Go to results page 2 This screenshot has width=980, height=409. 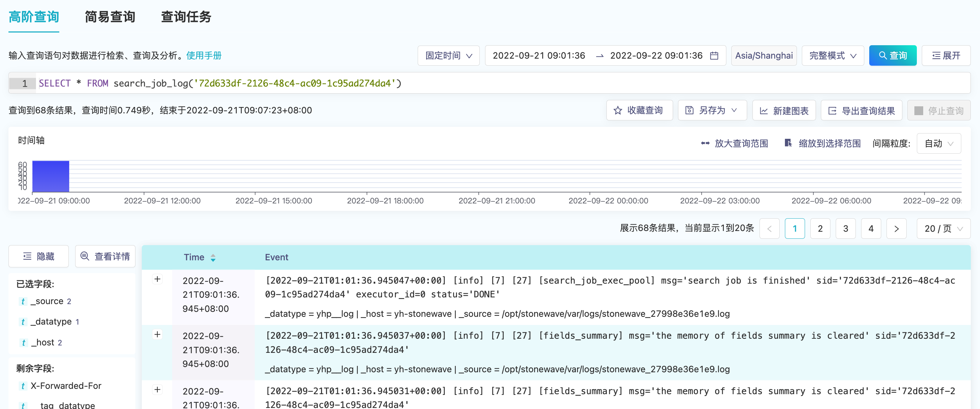(820, 229)
